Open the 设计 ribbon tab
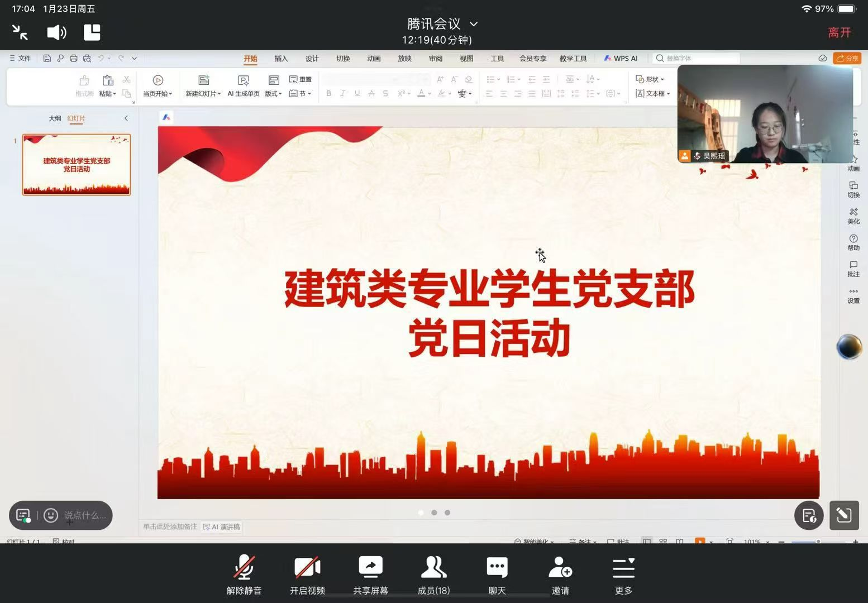 (312, 59)
